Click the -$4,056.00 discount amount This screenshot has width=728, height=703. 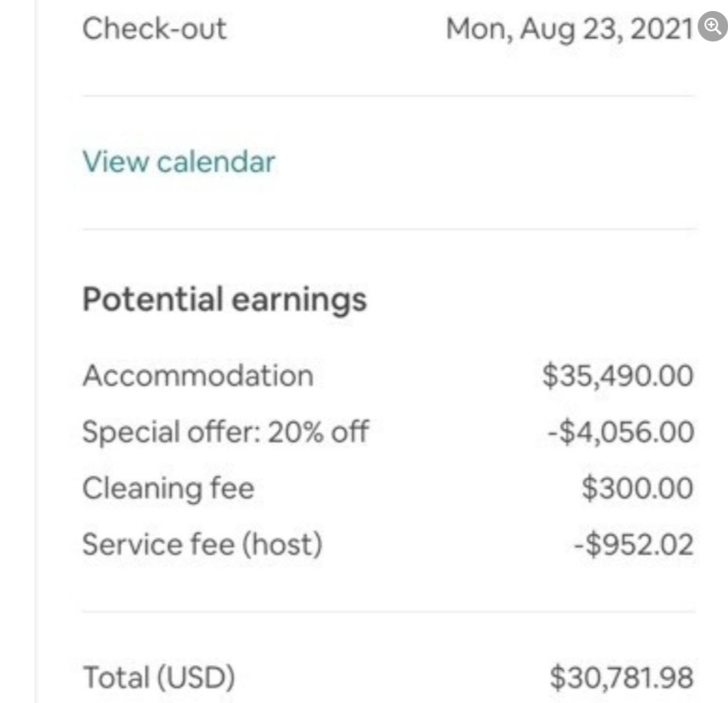[620, 432]
